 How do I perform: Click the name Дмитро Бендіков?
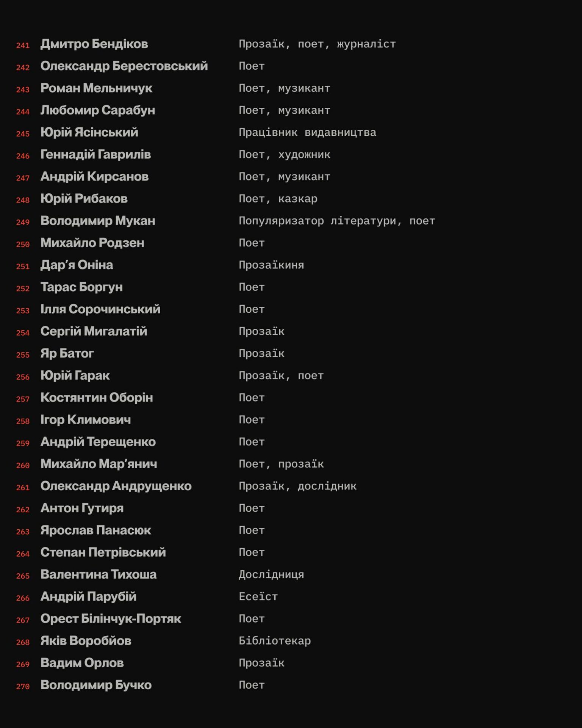94,44
